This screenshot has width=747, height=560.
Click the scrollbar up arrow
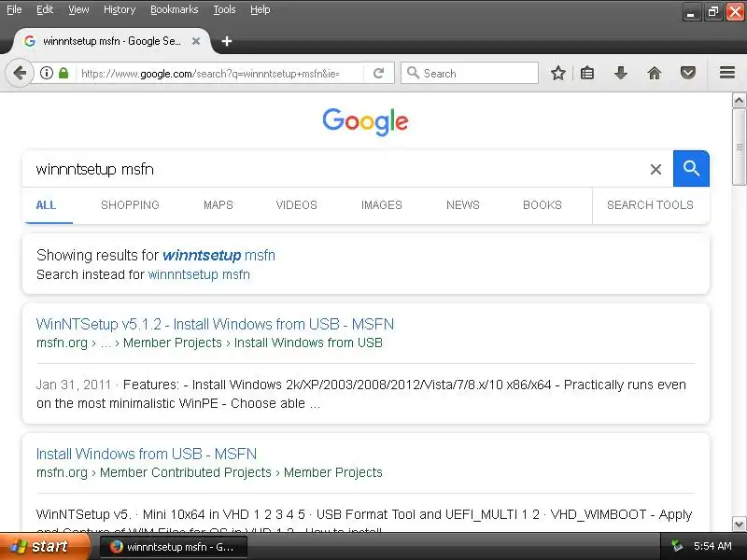[739, 101]
